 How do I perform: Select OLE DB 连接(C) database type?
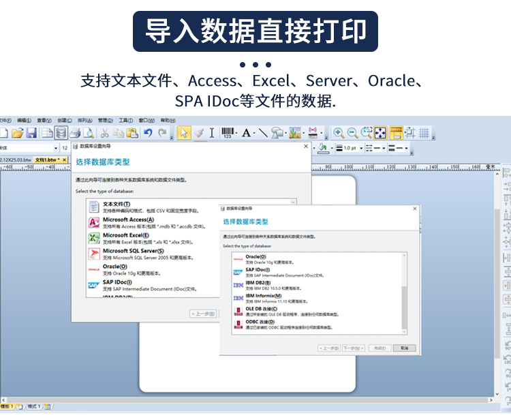[318, 312]
